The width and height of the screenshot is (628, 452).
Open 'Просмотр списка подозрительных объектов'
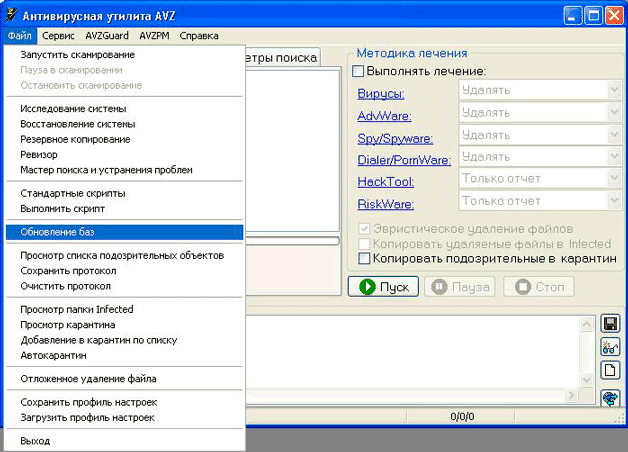tap(125, 255)
